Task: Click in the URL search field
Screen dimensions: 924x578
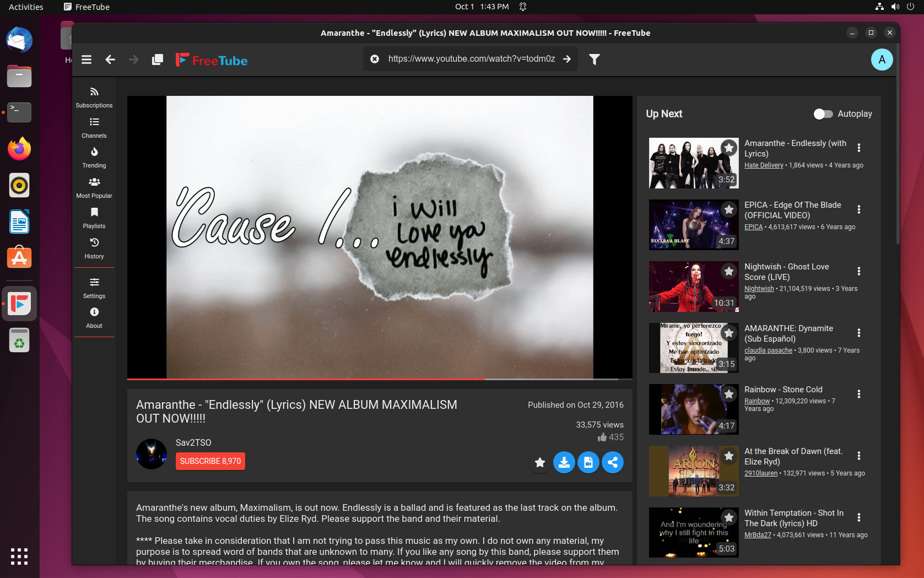Action: [472, 59]
